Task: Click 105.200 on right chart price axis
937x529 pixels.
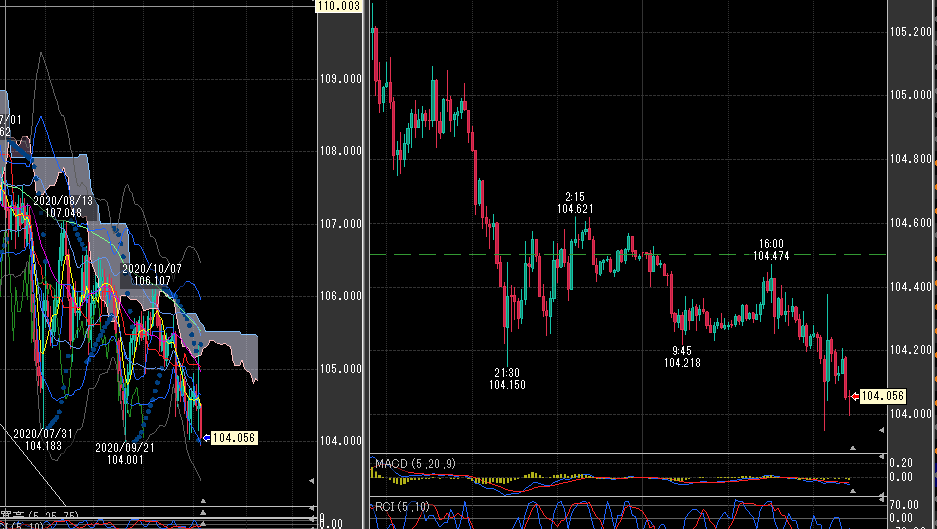Action: [x=911, y=32]
